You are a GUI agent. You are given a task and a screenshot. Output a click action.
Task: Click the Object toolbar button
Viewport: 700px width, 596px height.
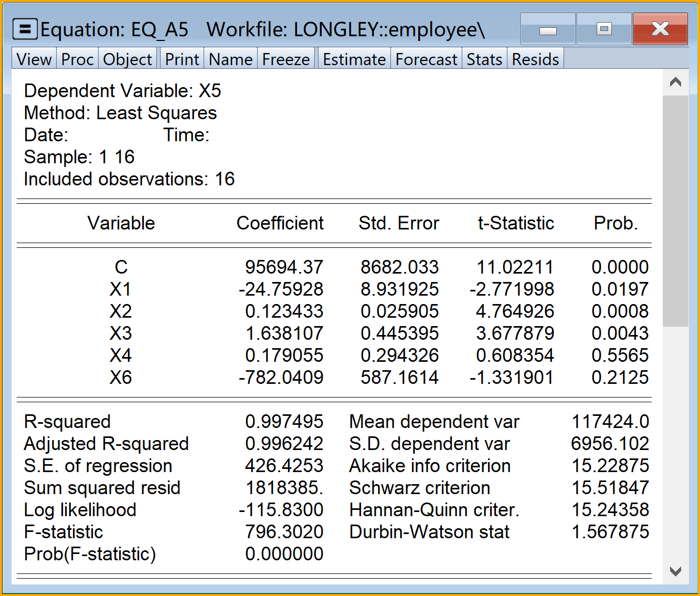[x=128, y=59]
